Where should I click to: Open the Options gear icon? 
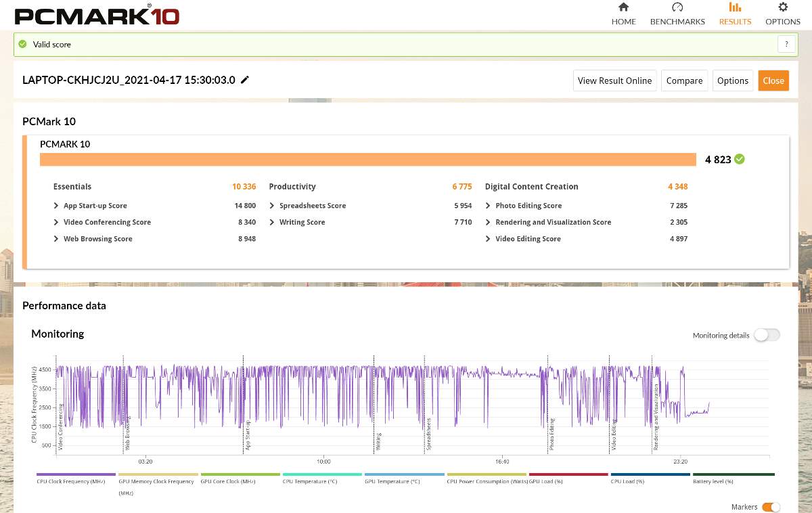[x=783, y=8]
